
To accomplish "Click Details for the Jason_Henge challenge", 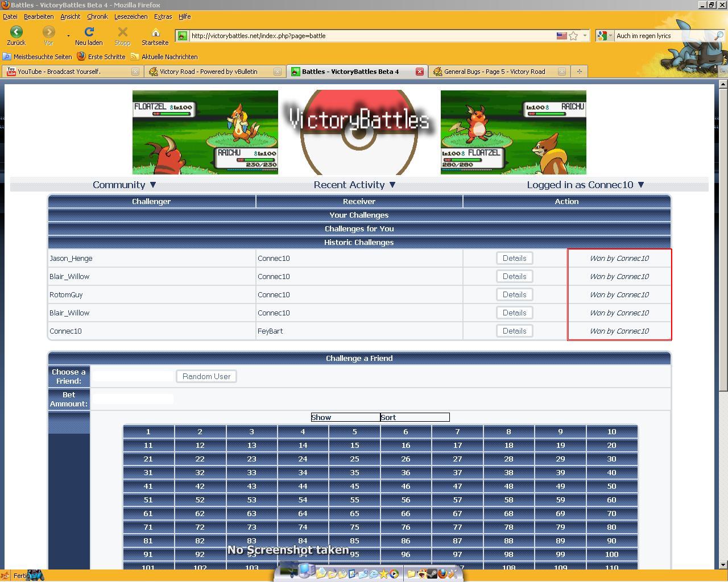I will (514, 258).
